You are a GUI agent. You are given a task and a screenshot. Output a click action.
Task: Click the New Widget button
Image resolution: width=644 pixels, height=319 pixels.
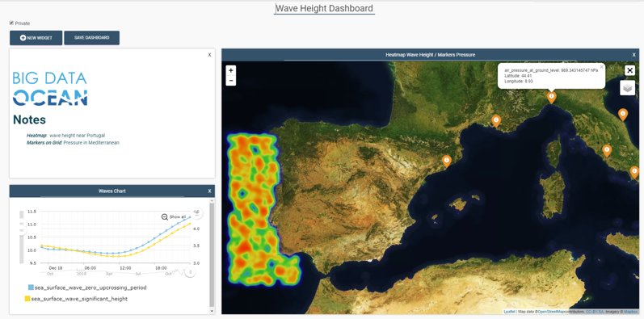coord(36,38)
